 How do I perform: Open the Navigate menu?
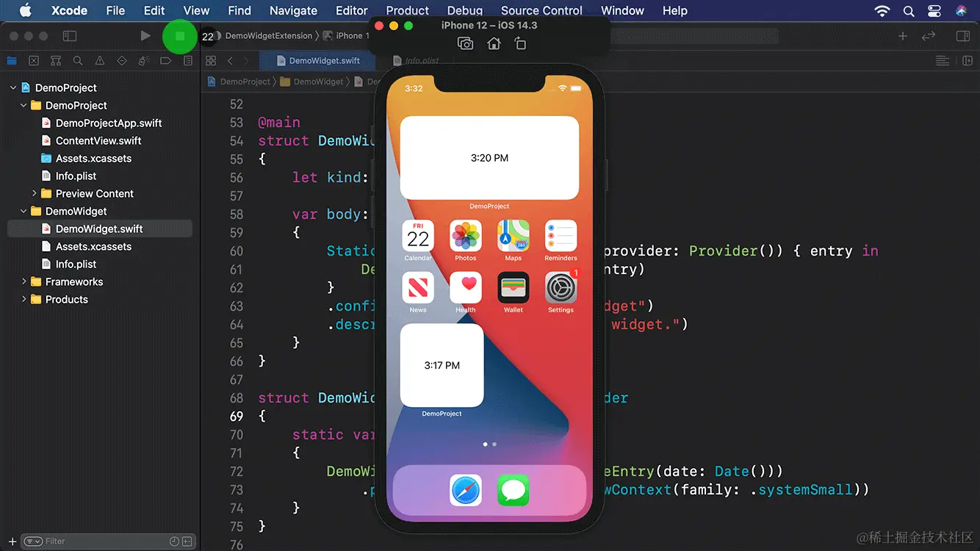tap(293, 10)
